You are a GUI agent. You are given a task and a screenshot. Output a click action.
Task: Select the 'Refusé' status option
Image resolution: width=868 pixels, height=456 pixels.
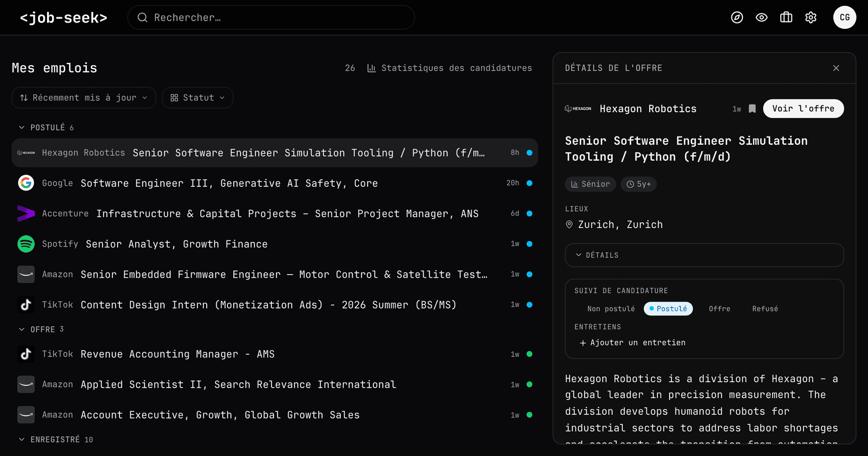point(765,309)
